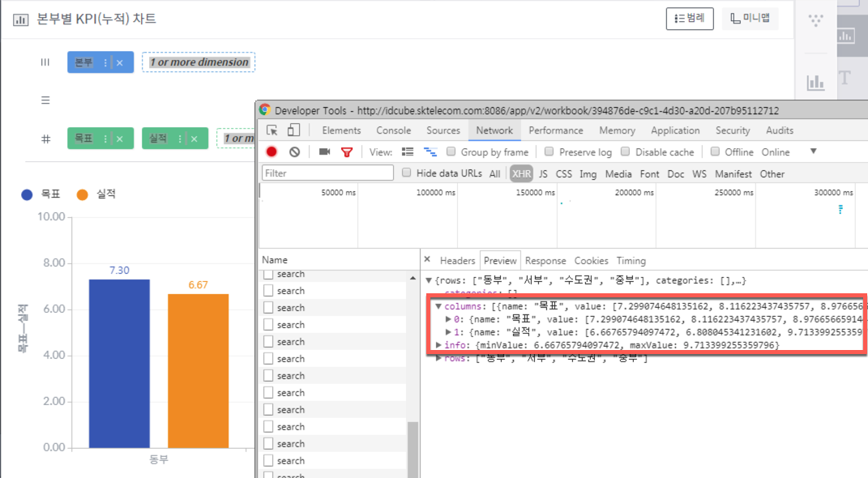Click the rows shelf hamburger icon
868x478 pixels.
point(45,100)
